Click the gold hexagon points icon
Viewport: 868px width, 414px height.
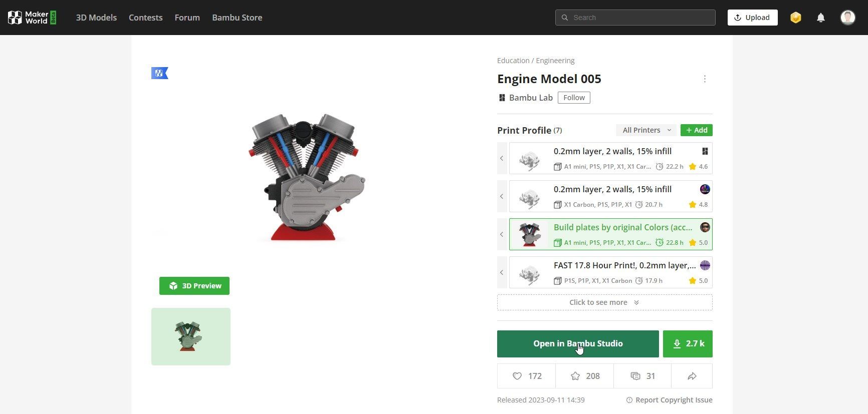coord(795,18)
